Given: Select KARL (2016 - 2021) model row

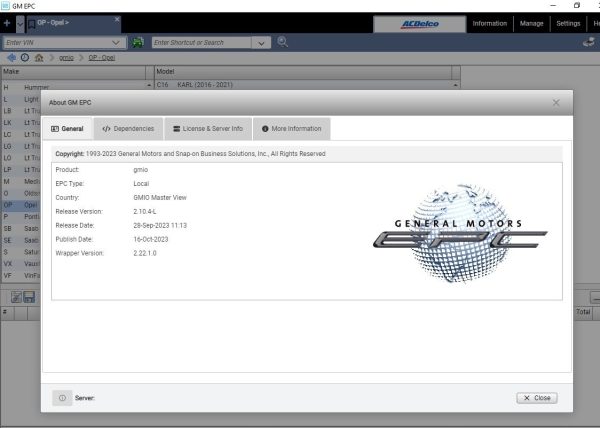Looking at the screenshot, I should coord(304,85).
